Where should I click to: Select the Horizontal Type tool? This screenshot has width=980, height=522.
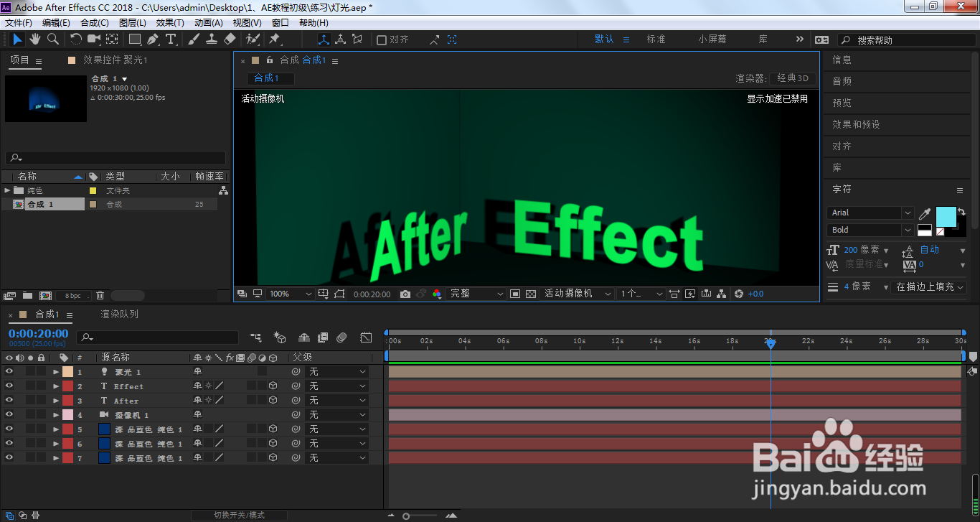pyautogui.click(x=171, y=39)
